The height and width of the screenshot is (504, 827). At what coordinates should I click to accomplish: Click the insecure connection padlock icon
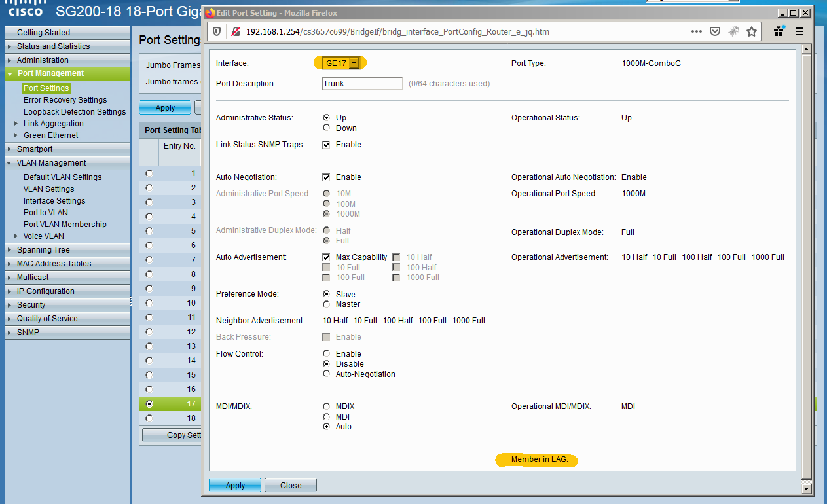[234, 31]
